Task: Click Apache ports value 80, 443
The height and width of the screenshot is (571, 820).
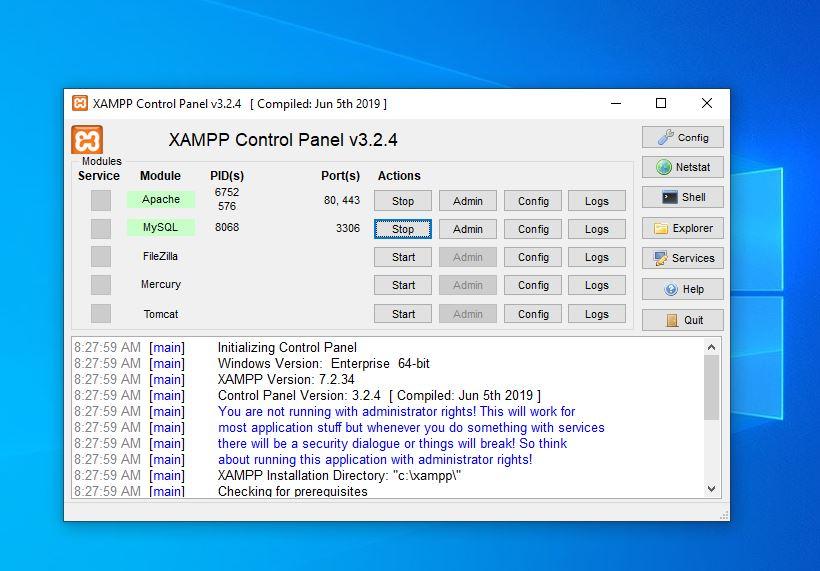Action: (341, 200)
